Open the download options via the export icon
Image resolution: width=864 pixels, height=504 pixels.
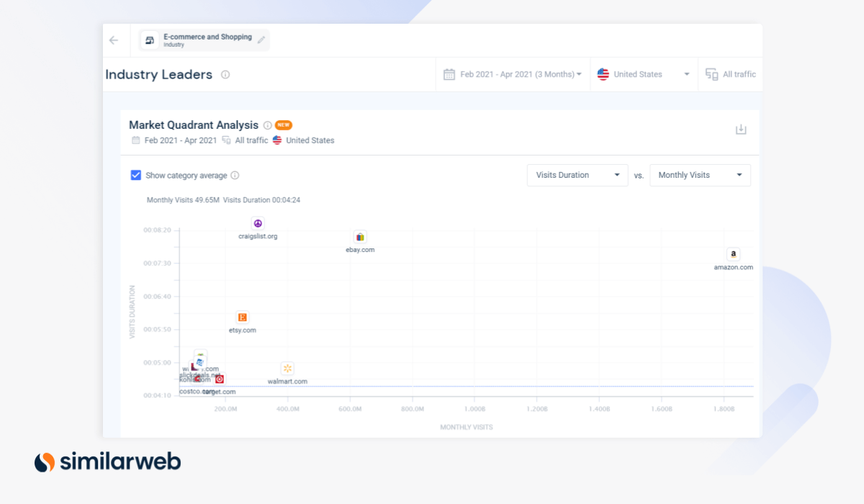click(x=741, y=129)
